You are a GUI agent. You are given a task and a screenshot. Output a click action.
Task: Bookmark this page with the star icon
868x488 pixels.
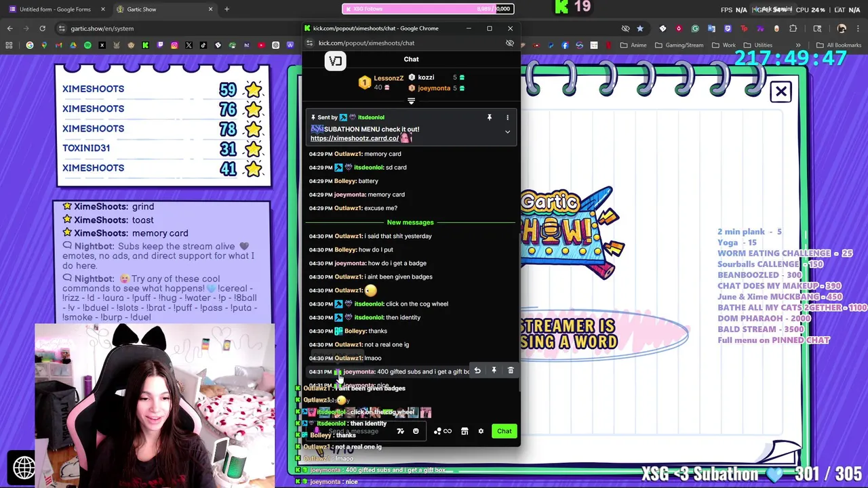coord(639,28)
